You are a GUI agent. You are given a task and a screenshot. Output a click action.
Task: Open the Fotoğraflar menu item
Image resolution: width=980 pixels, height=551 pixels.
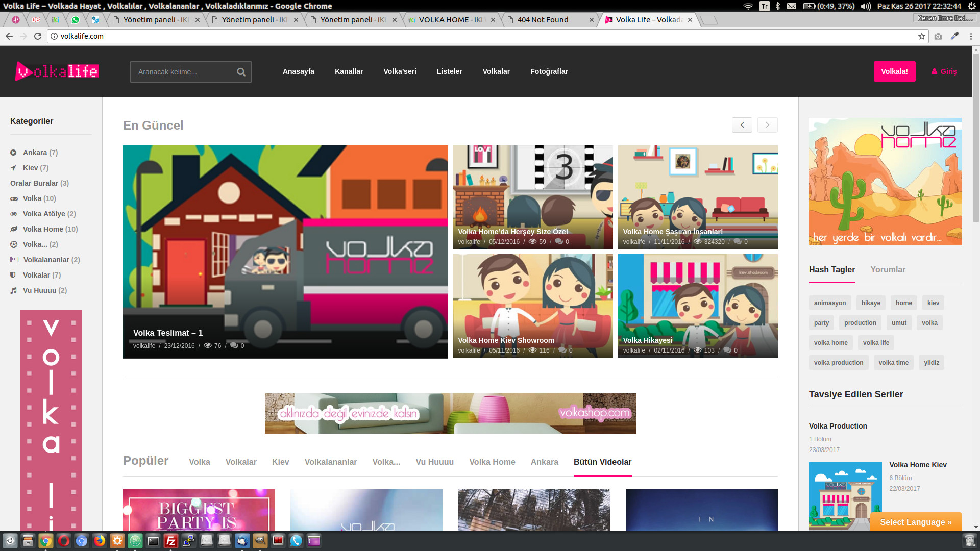(549, 71)
